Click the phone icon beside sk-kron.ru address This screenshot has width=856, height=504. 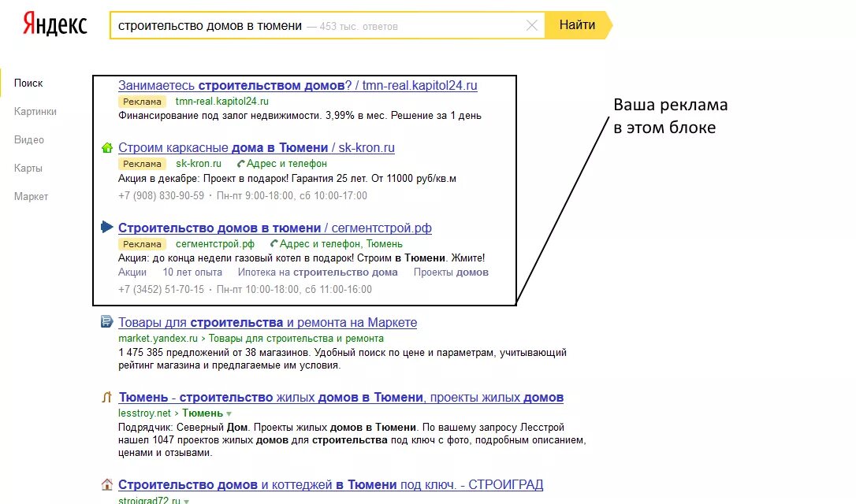[240, 164]
